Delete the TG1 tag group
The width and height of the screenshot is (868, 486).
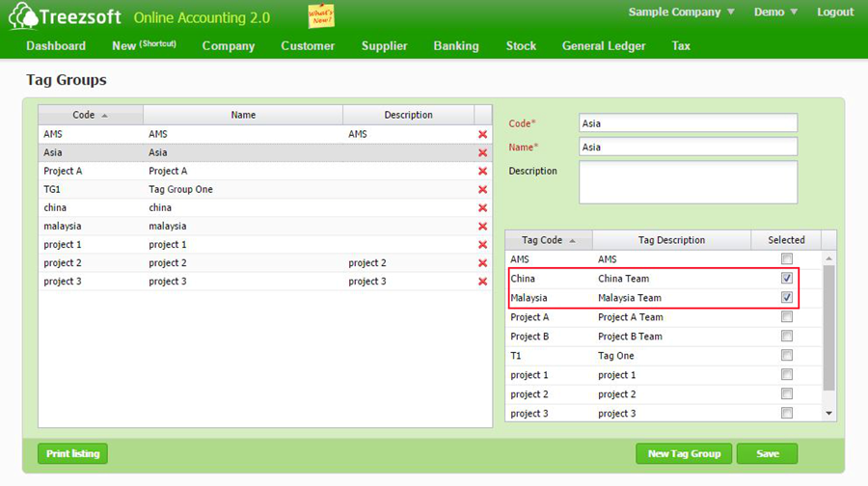point(483,189)
